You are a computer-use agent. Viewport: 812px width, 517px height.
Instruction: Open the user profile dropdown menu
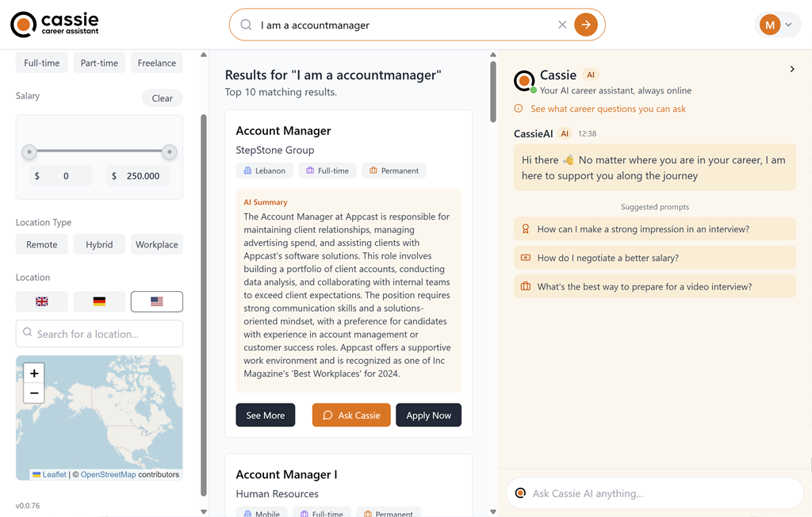776,25
